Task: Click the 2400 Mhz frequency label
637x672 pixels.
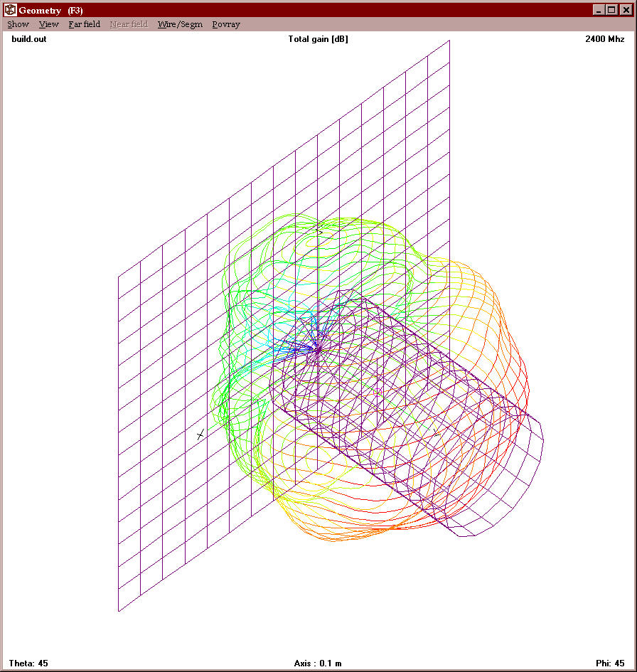Action: [x=604, y=39]
